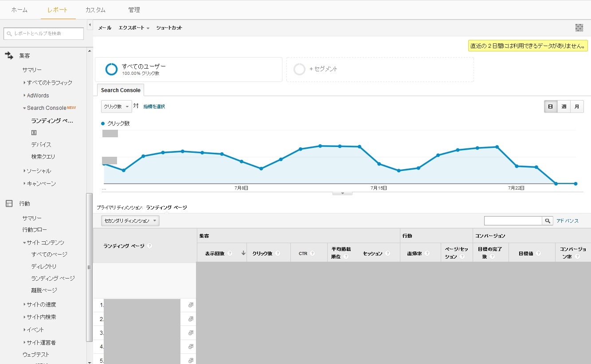Click the sort arrow on 表示回数 column
The width and height of the screenshot is (591, 364).
click(x=243, y=253)
